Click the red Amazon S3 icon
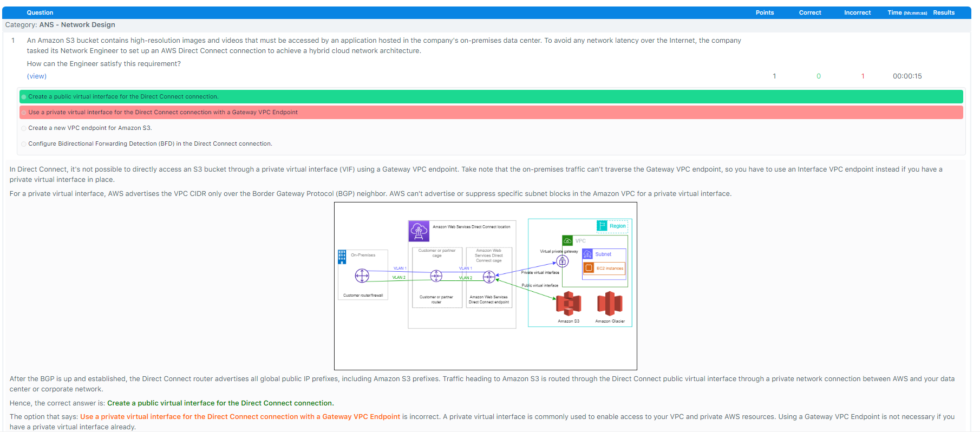The width and height of the screenshot is (980, 432). [569, 304]
